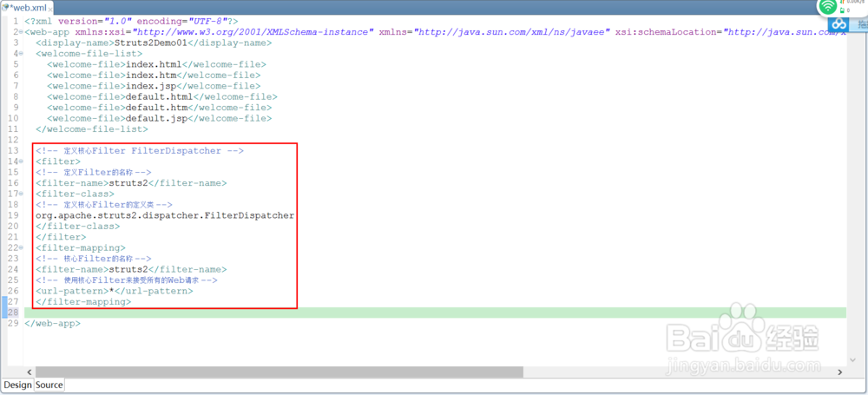This screenshot has height=395, width=868.
Task: Click the default.htm welcome-file entry
Action: 156,108
